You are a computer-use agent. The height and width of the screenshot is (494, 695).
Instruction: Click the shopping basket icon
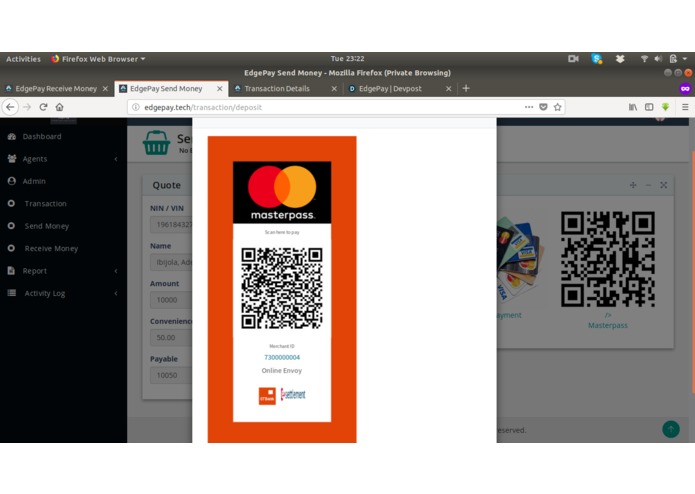pos(156,143)
